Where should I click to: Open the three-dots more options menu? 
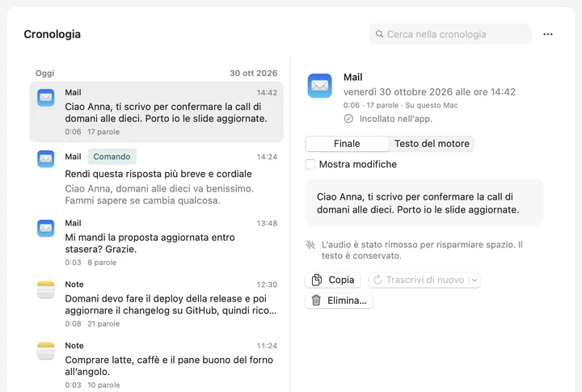coord(548,34)
